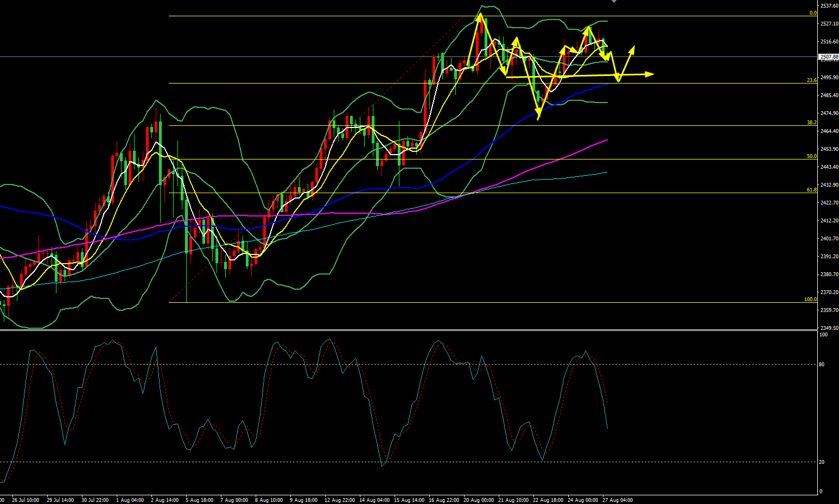Click the 7 Aug 00:00 time label

[234, 500]
